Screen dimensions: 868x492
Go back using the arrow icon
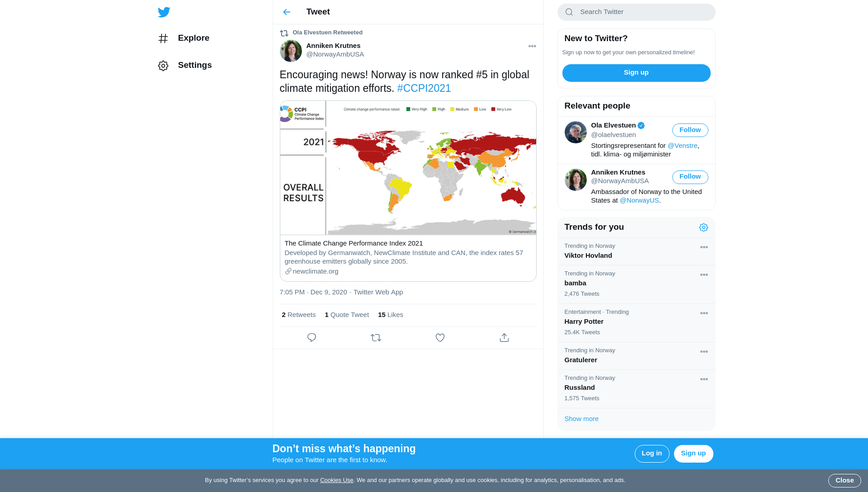click(x=287, y=12)
